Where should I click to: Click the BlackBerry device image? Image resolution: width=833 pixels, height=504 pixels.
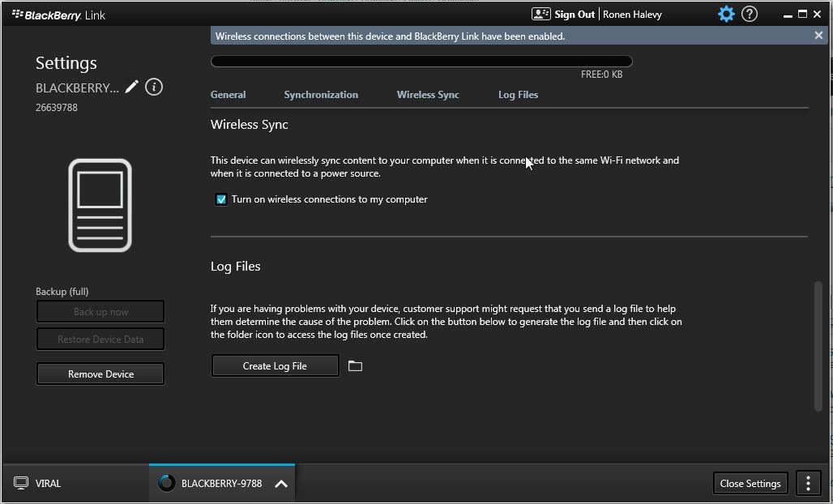click(100, 205)
